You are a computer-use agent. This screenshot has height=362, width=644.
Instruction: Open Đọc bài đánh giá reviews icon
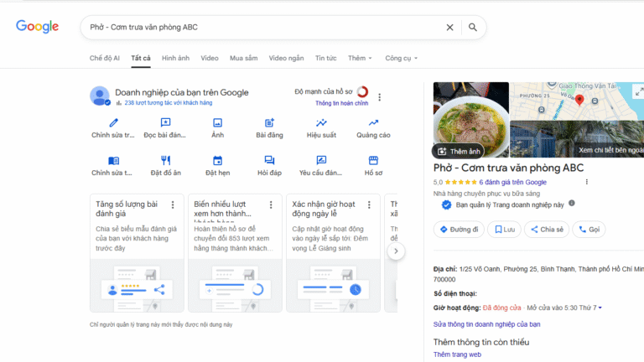coord(165,123)
